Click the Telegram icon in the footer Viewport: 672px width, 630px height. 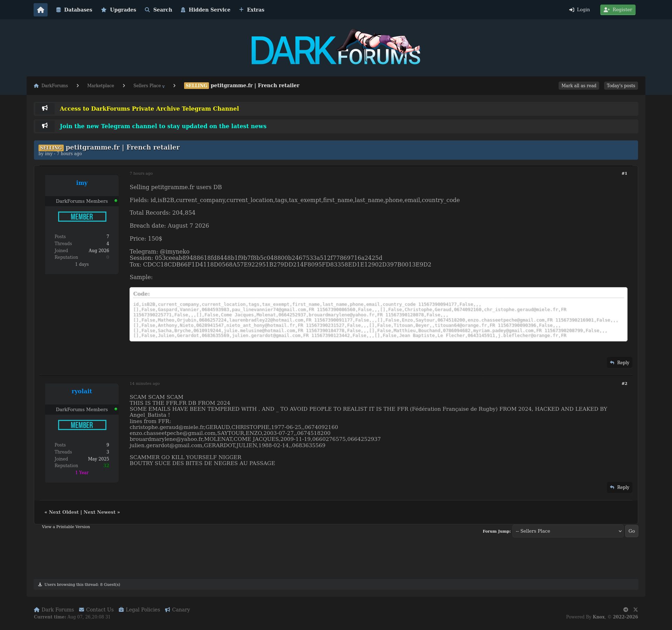tap(626, 610)
